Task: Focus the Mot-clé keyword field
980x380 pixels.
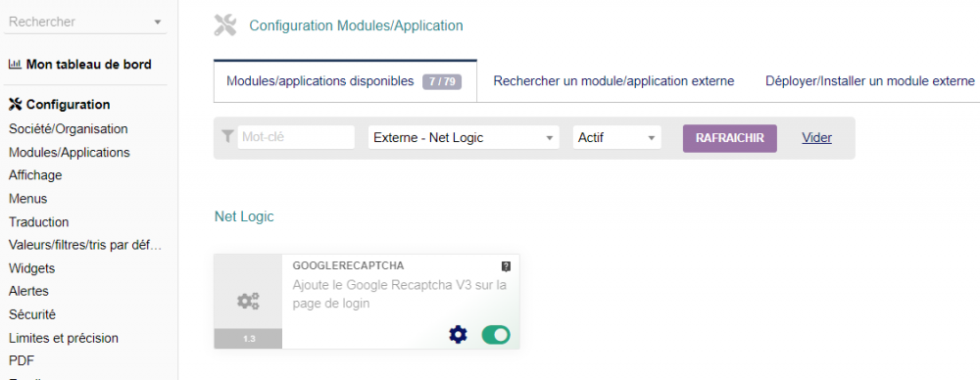Action: coord(296,137)
